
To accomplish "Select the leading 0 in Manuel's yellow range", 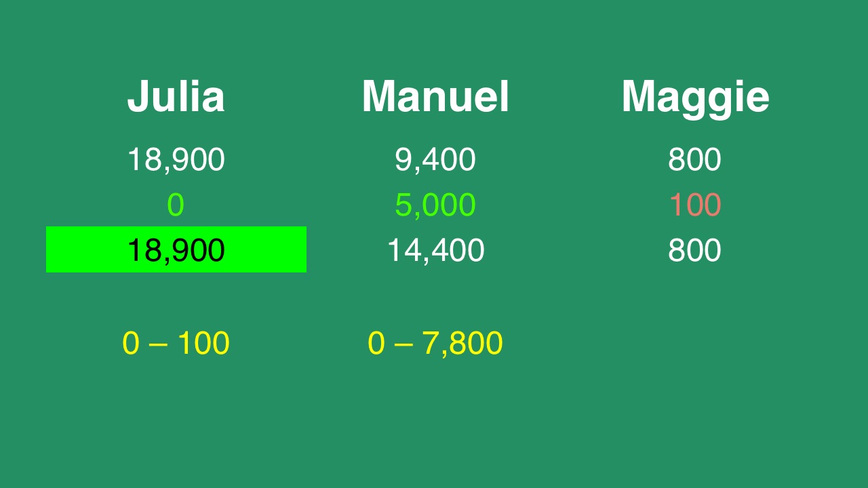I will [376, 344].
